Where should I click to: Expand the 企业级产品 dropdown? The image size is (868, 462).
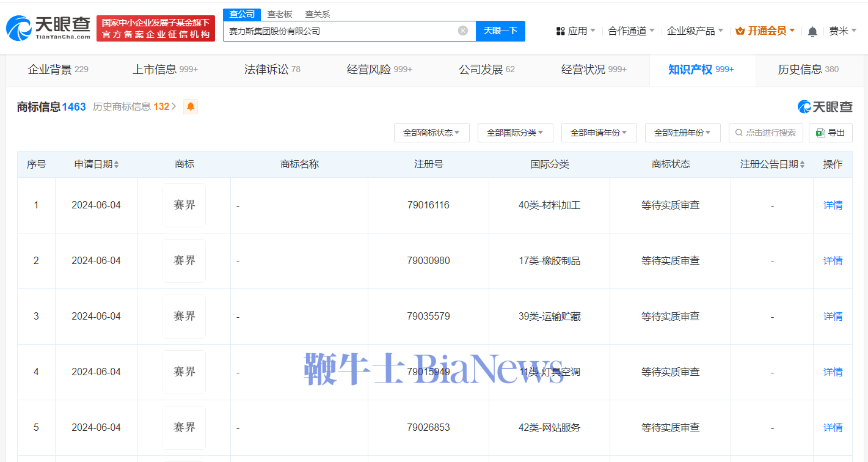[695, 31]
